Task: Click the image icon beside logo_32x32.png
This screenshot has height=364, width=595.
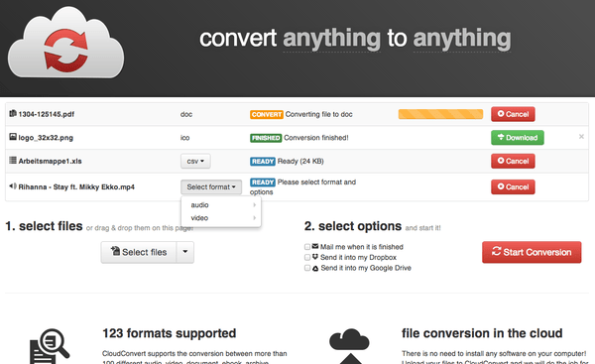Action: pos(13,137)
